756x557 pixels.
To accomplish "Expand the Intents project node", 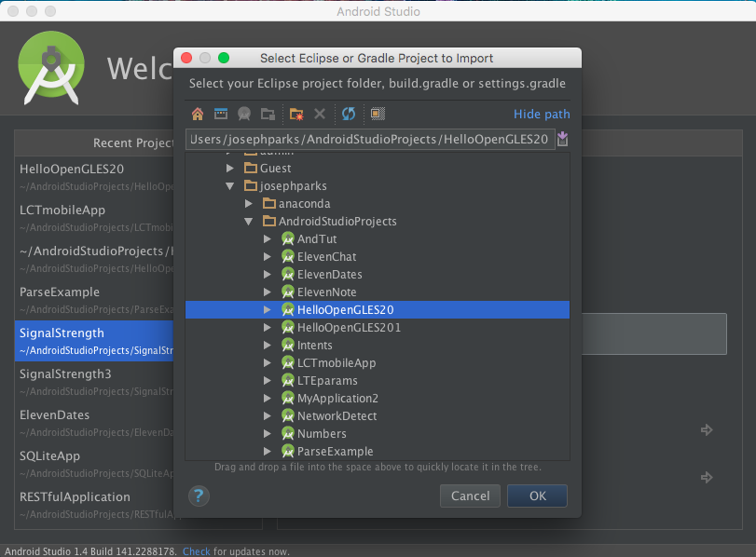I will (268, 345).
